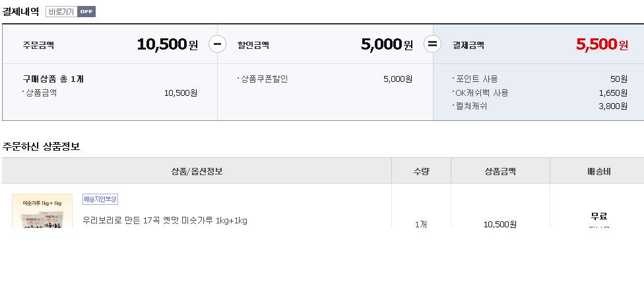Toggle the 바로가기 OFF switch
Image resolution: width=644 pixels, height=304 pixels.
71,11
